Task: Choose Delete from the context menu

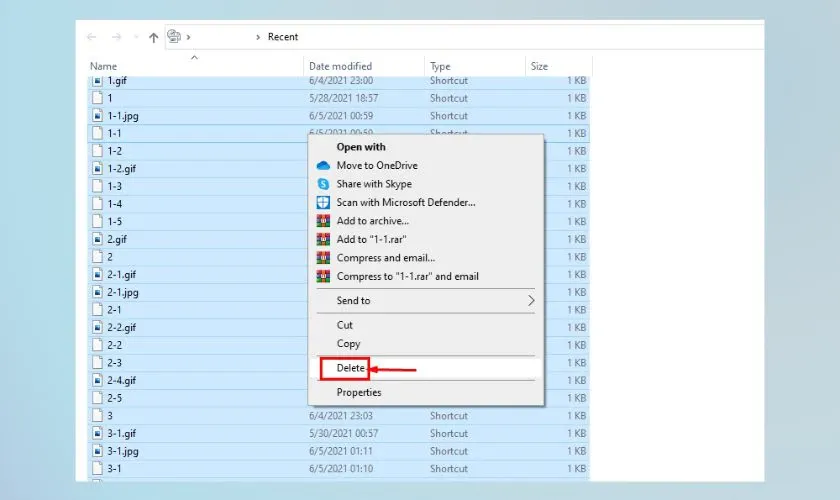Action: point(350,368)
